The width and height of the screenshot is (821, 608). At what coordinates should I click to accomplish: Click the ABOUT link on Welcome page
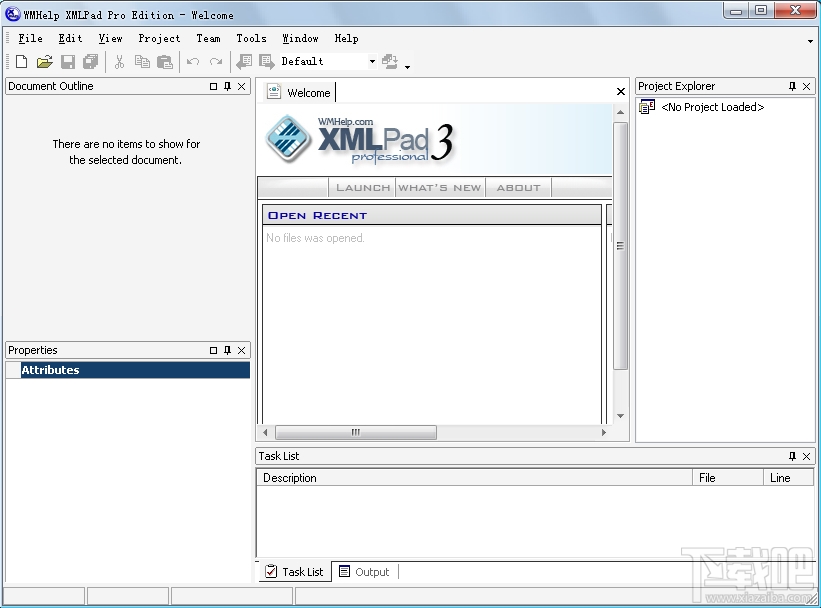[518, 188]
